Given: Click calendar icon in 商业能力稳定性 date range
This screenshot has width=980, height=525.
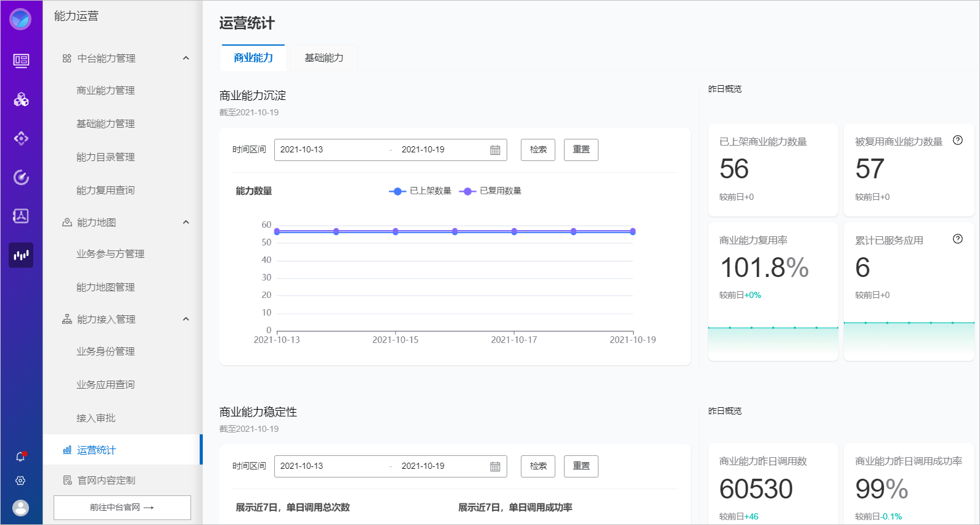Looking at the screenshot, I should click(x=495, y=466).
